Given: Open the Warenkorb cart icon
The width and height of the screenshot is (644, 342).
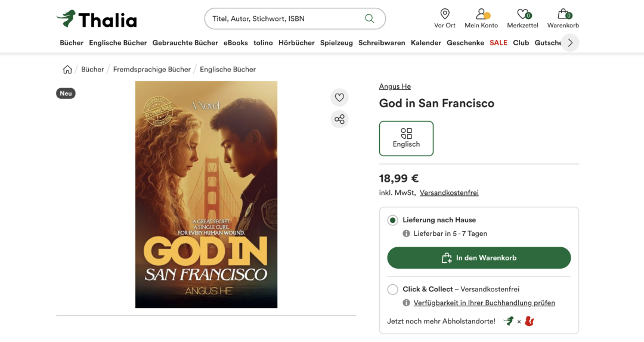Looking at the screenshot, I should (563, 18).
